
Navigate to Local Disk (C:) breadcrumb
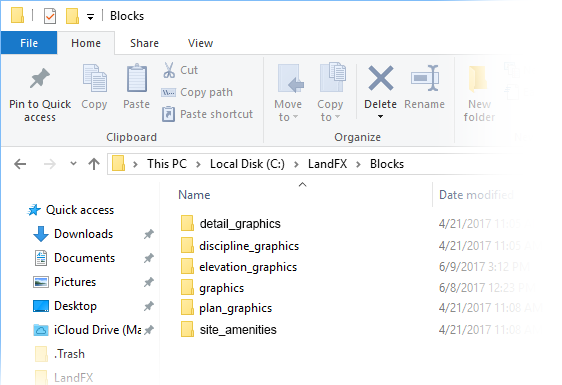tap(247, 164)
